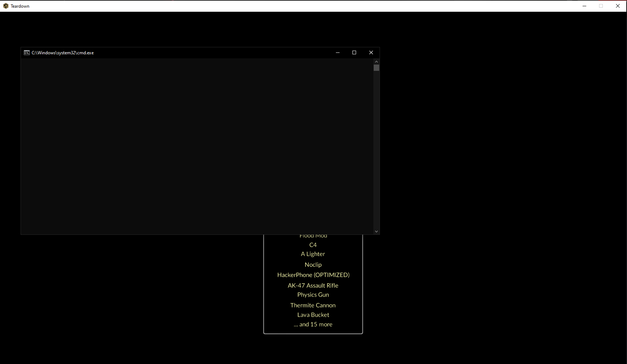Close the cmd.exe console window

371,52
